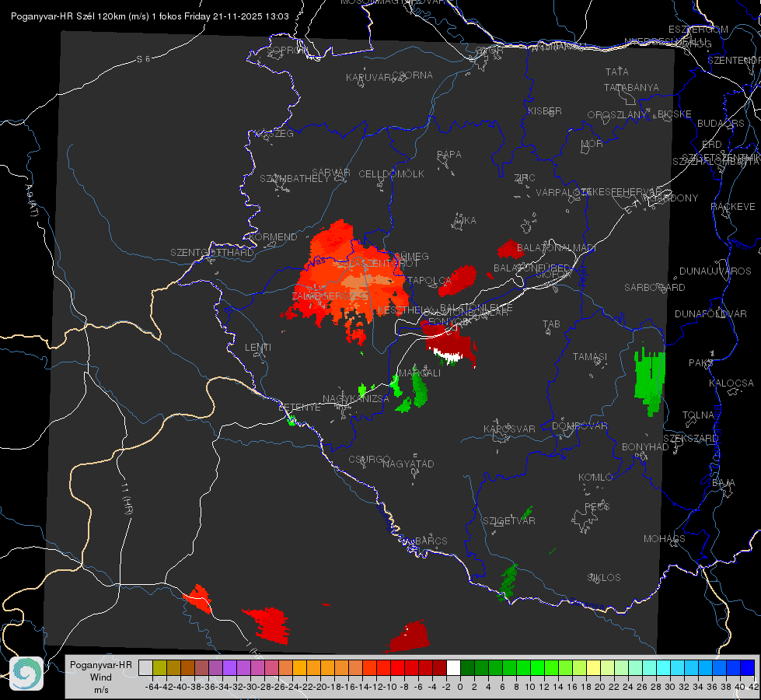Select the PAKS town label
Image resolution: width=761 pixels, height=700 pixels.
pyautogui.click(x=700, y=363)
